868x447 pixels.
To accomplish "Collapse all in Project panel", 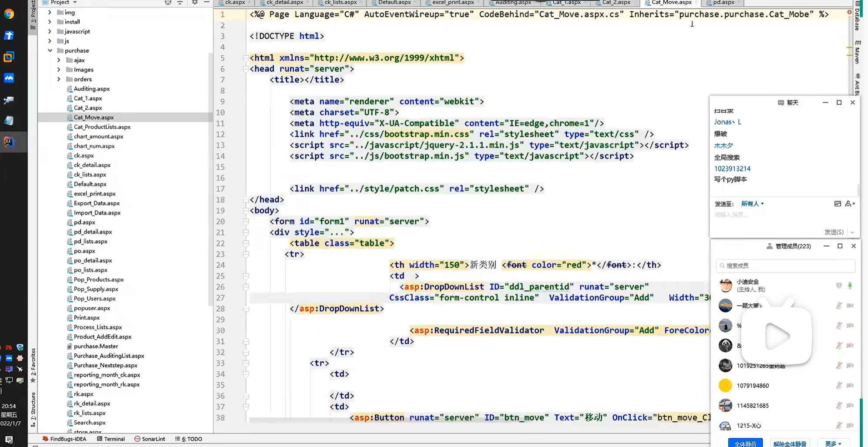I will click(180, 2).
